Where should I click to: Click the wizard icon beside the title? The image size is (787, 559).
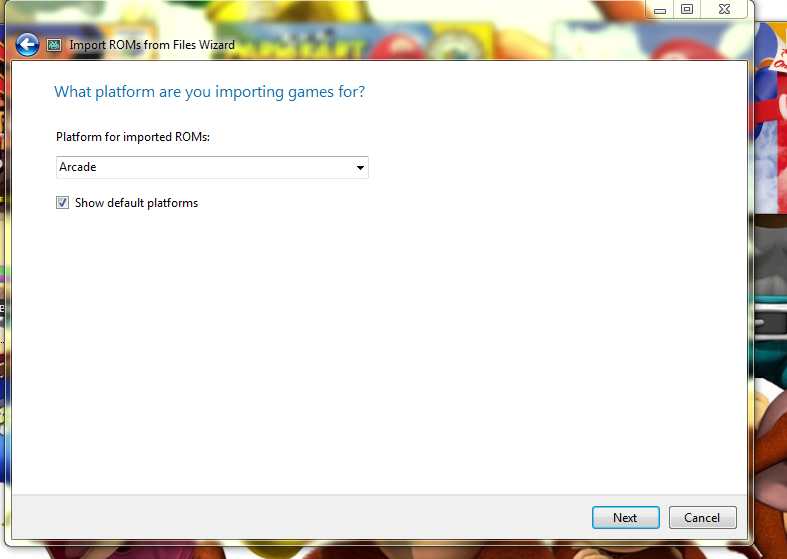[x=54, y=45]
